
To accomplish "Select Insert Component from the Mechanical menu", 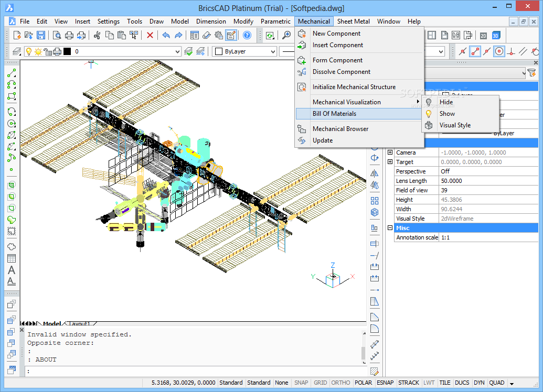I will coord(358,45).
